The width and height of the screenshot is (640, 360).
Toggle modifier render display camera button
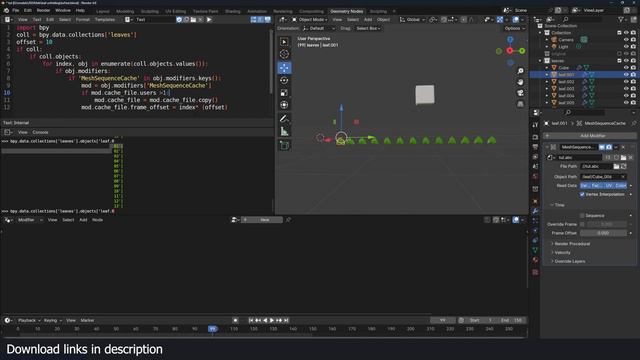609,147
